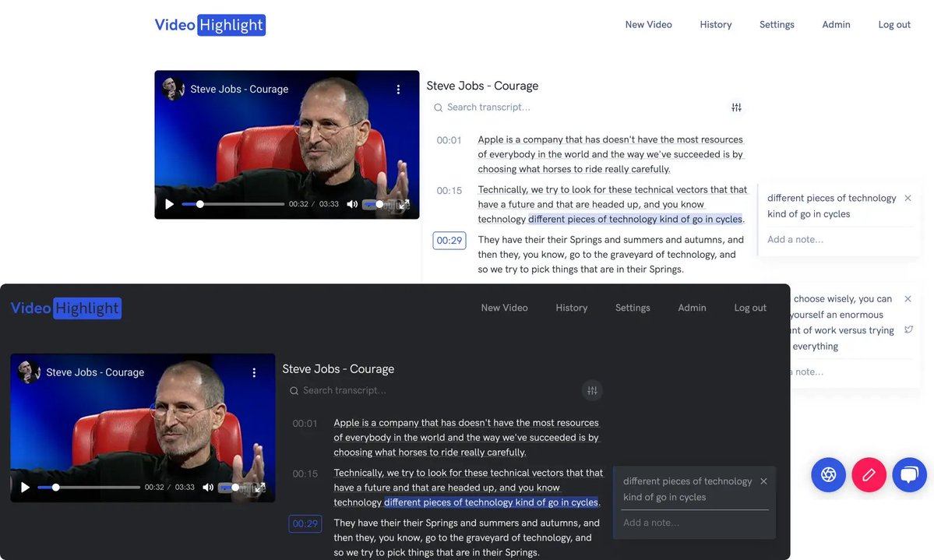Click the light-theme video progress bar
The height and width of the screenshot is (560, 934).
click(x=233, y=204)
